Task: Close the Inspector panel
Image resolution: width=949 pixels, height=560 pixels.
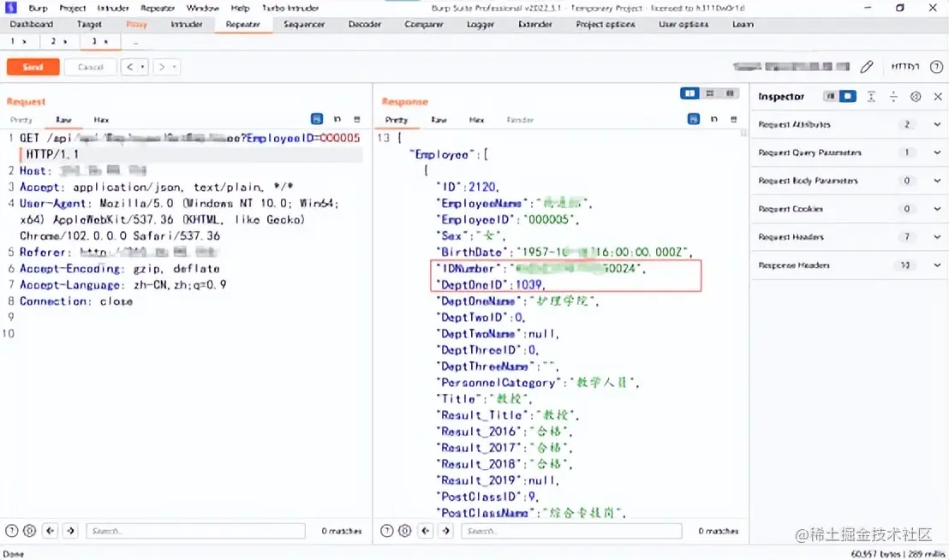Action: pos(938,96)
